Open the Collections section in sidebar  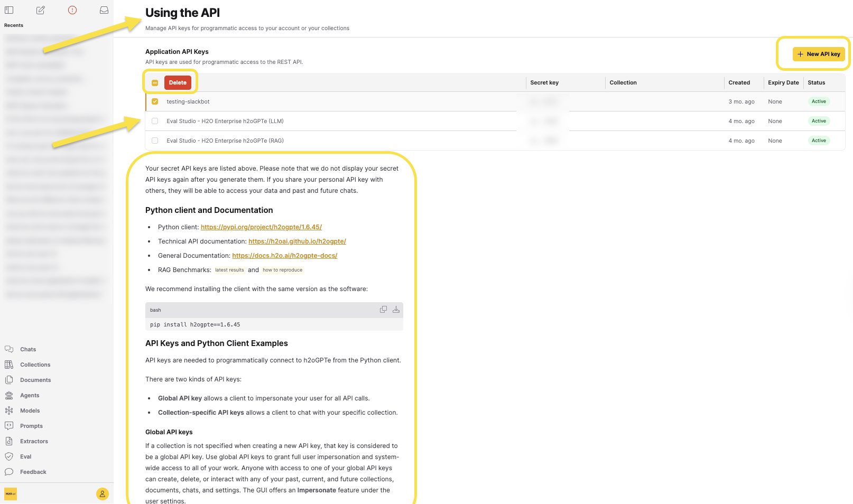point(35,365)
